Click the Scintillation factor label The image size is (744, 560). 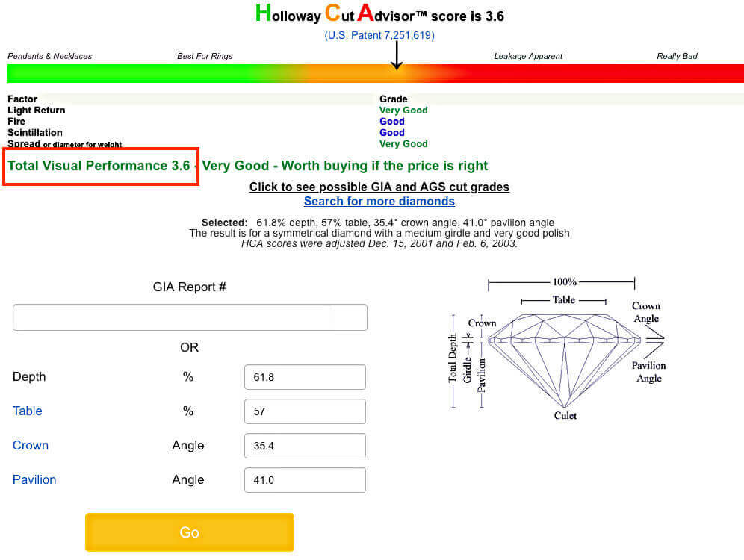(35, 133)
